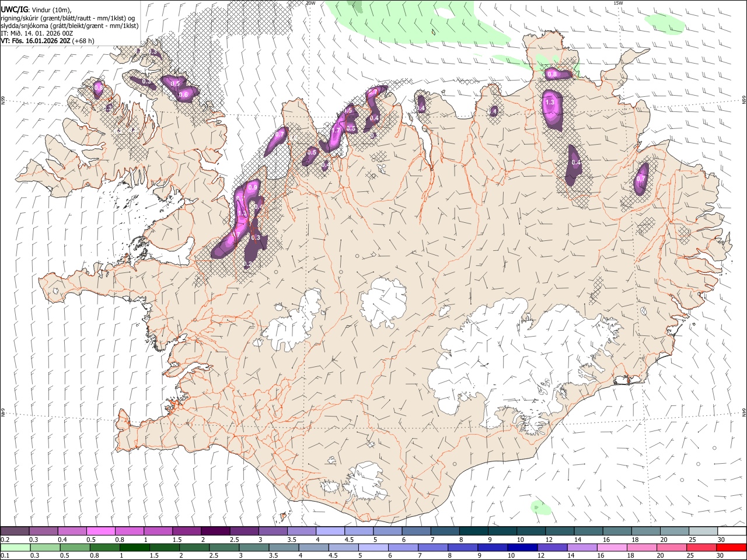Click the '0.8' snowfall value on the northeast coast
This screenshot has width=747, height=560.
click(551, 75)
